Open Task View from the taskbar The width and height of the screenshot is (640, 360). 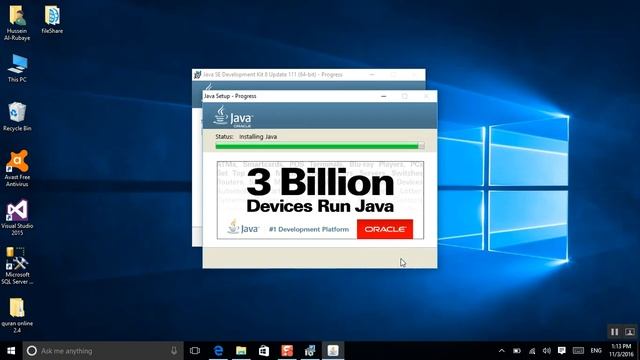(x=195, y=351)
